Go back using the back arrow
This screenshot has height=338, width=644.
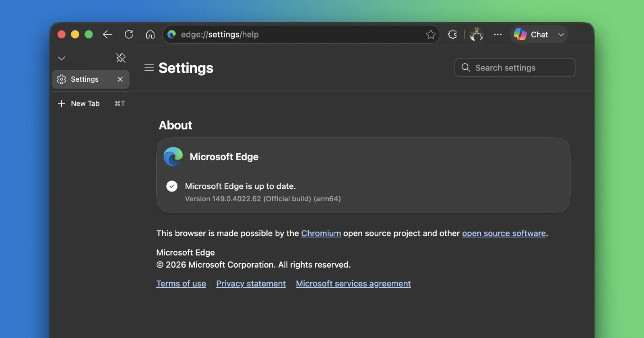107,35
